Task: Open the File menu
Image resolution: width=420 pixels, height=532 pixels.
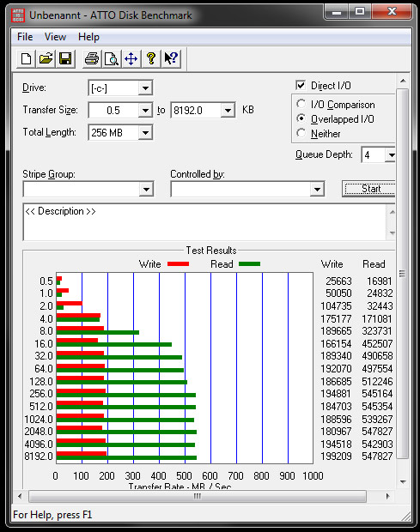Action: (25, 37)
